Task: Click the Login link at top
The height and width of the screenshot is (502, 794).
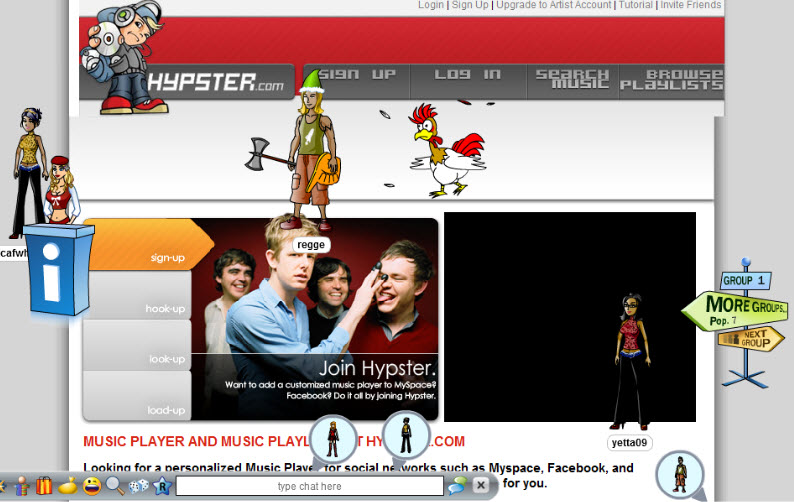Action: pos(431,5)
